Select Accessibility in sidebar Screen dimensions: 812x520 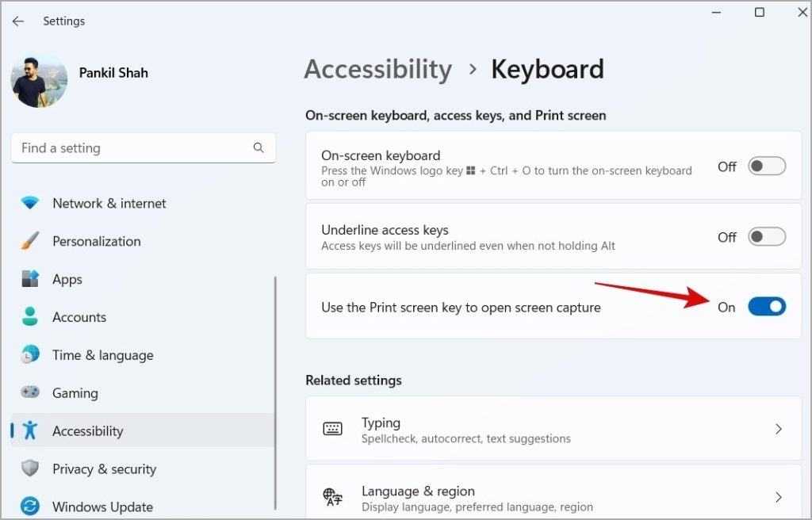[x=143, y=430]
